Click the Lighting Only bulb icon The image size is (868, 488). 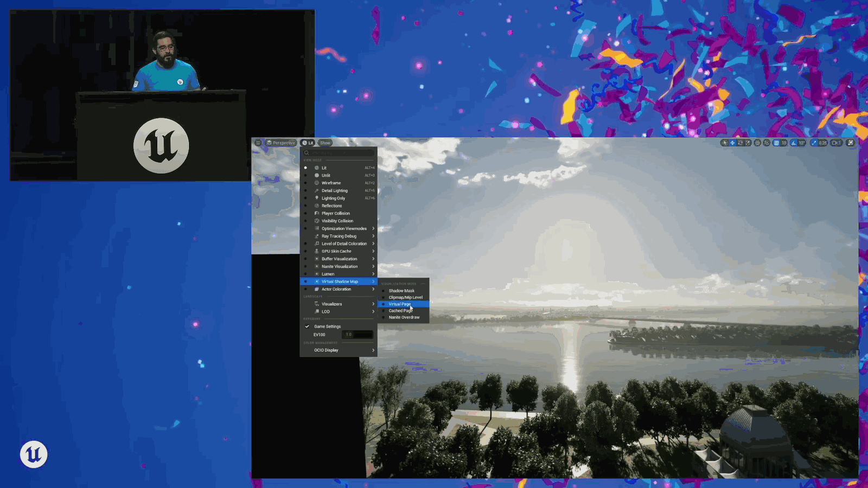pos(317,198)
